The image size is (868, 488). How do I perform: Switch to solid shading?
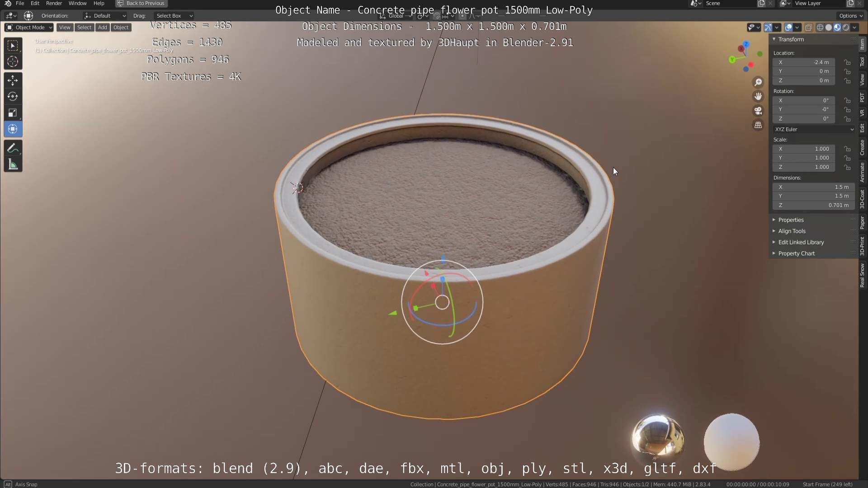(x=828, y=28)
